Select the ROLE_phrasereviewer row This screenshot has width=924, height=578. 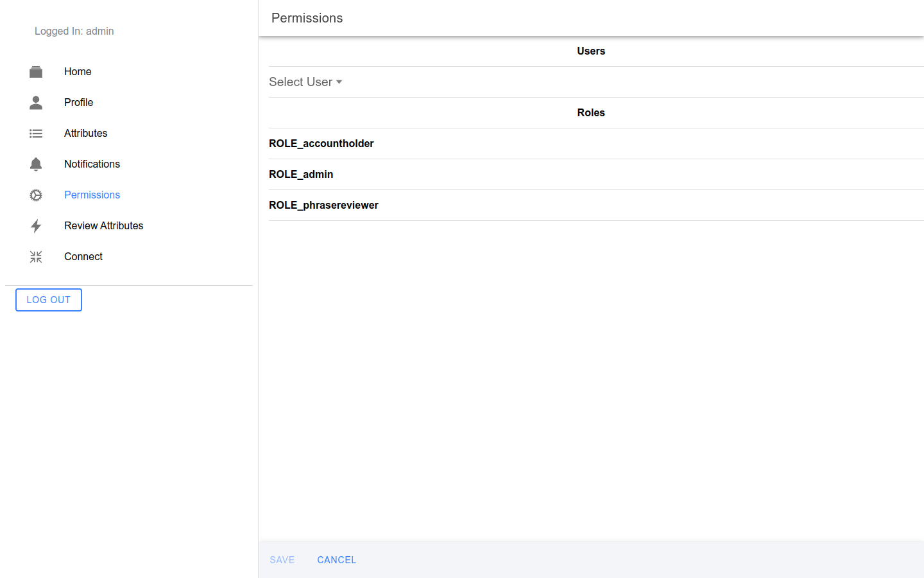(323, 206)
